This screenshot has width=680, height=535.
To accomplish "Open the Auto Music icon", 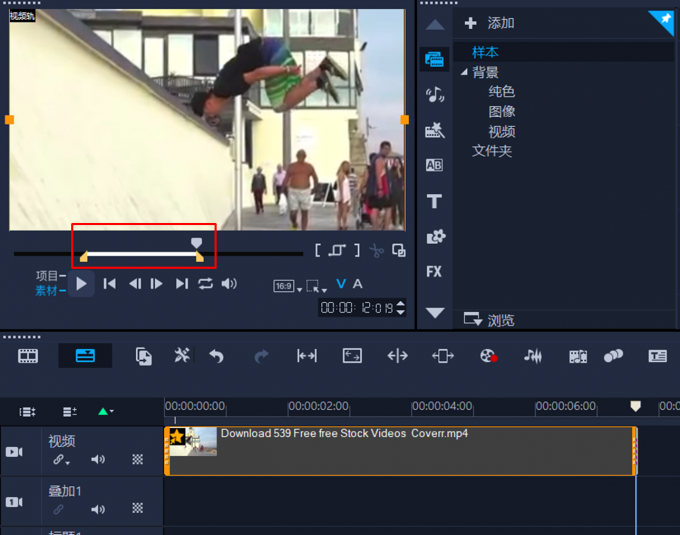I will [578, 356].
